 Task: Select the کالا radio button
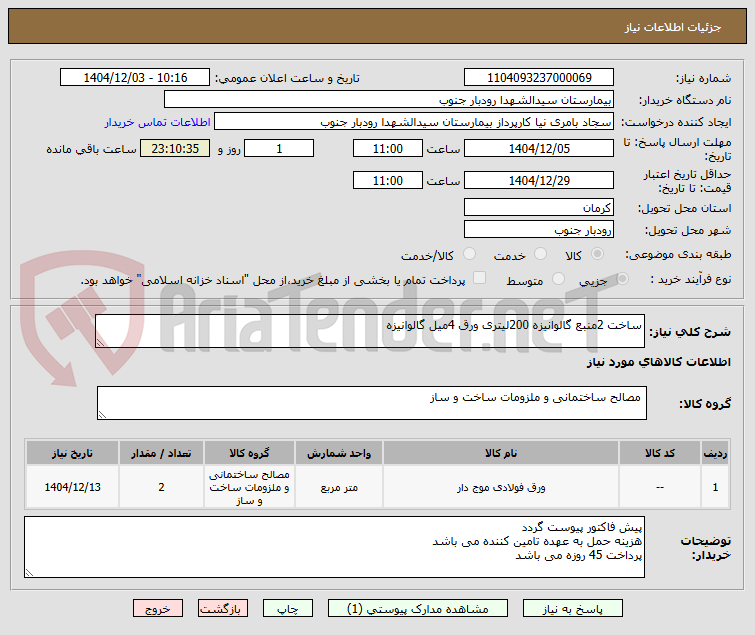(x=597, y=254)
